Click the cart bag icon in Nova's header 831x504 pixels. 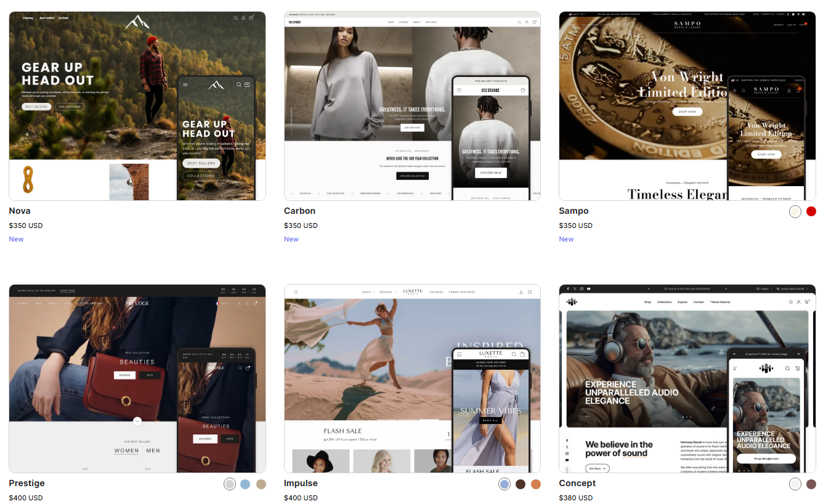[x=251, y=18]
